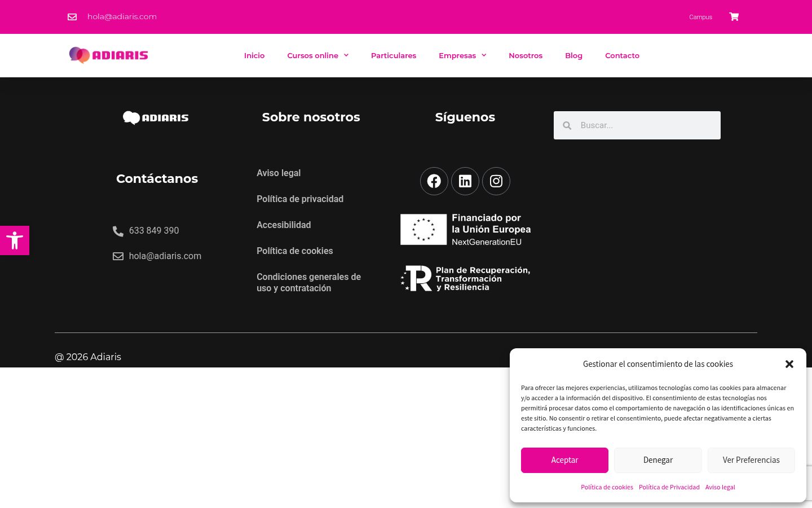Open Política de cookies in cookie dialog
Screen dimensions: 812x508
click(607, 487)
